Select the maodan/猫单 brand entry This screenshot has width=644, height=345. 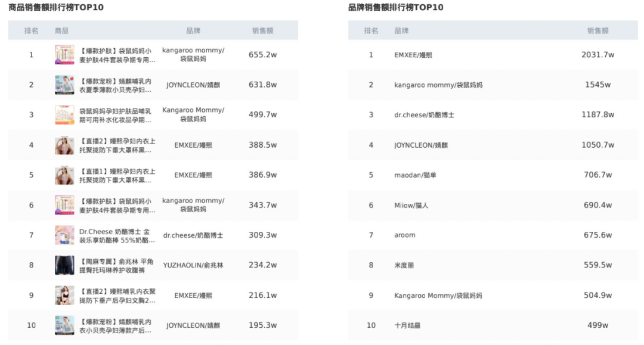(x=415, y=175)
